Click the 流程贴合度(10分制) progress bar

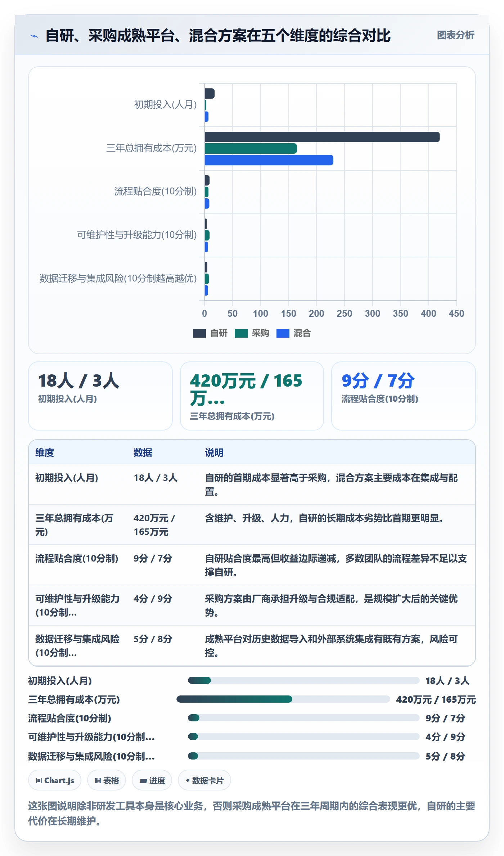(x=304, y=718)
